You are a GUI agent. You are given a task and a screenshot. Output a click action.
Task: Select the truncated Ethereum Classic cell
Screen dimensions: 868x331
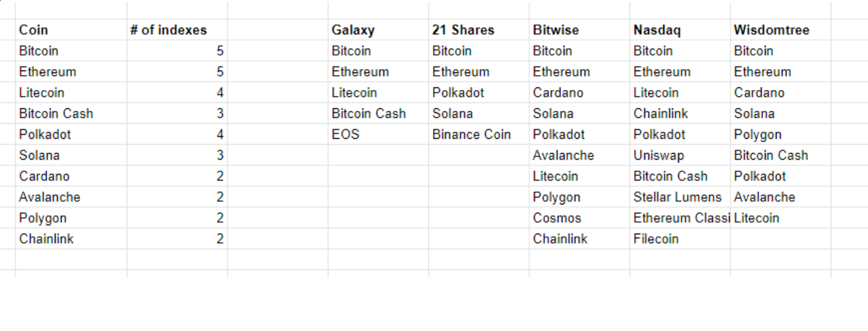click(680, 218)
